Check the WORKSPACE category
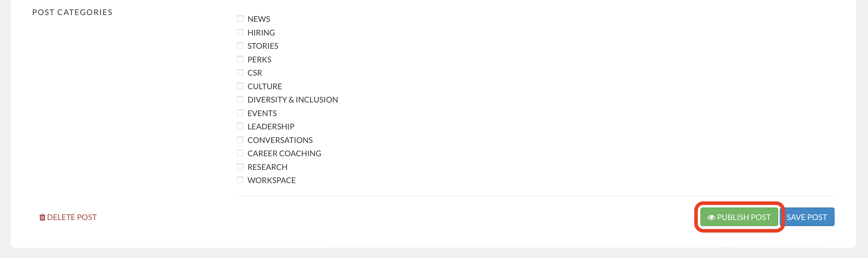 (x=240, y=180)
